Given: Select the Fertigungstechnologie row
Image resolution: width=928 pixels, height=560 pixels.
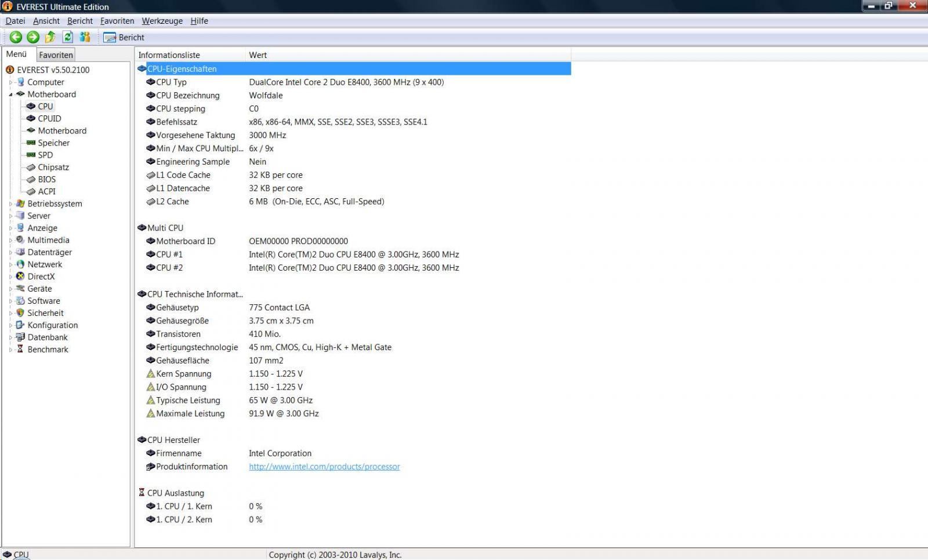Looking at the screenshot, I should point(354,347).
